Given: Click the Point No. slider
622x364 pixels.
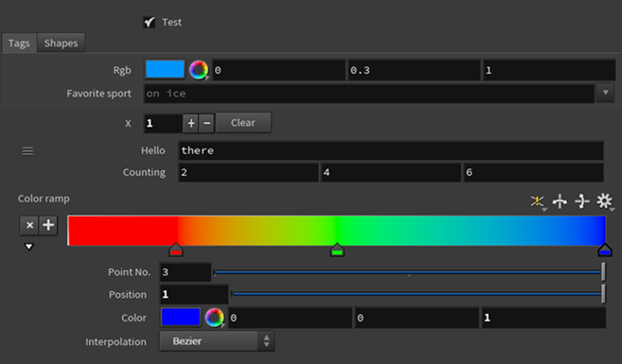Looking at the screenshot, I should (409, 272).
